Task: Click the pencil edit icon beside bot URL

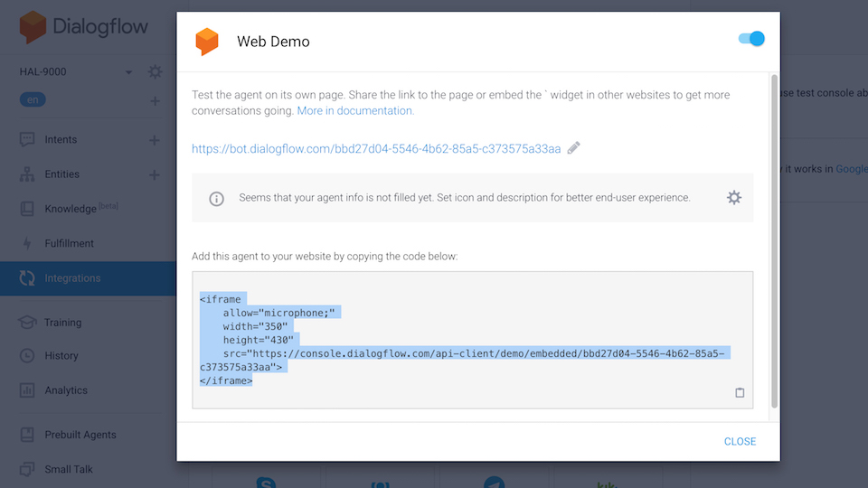Action: 574,148
